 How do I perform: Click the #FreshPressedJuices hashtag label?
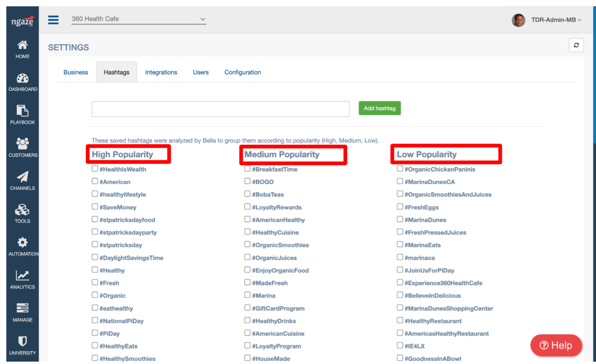pos(435,233)
